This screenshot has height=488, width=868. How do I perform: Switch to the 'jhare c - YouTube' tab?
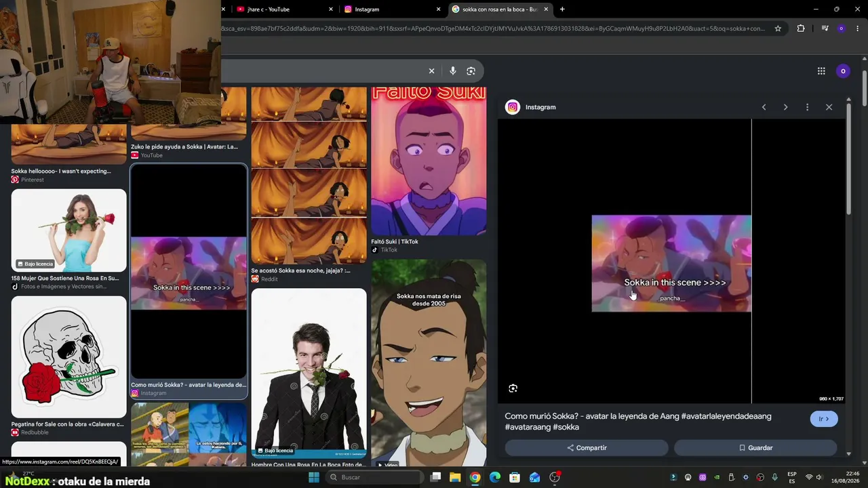tap(283, 9)
